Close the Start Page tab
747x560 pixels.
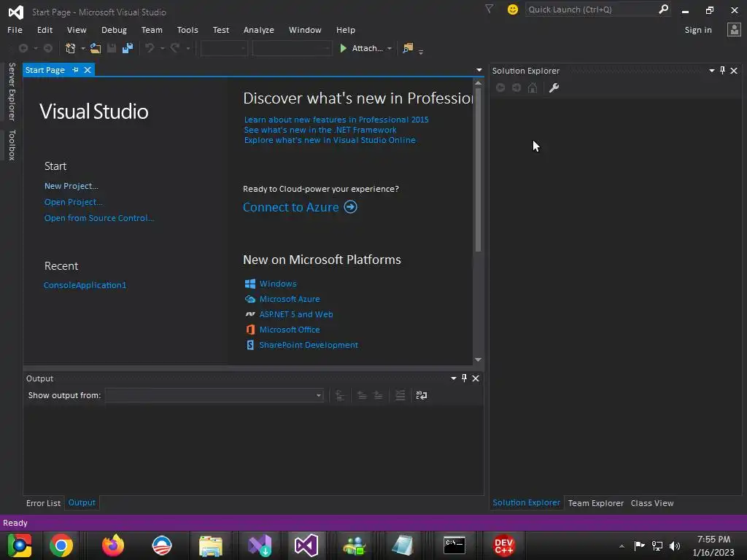pos(88,70)
